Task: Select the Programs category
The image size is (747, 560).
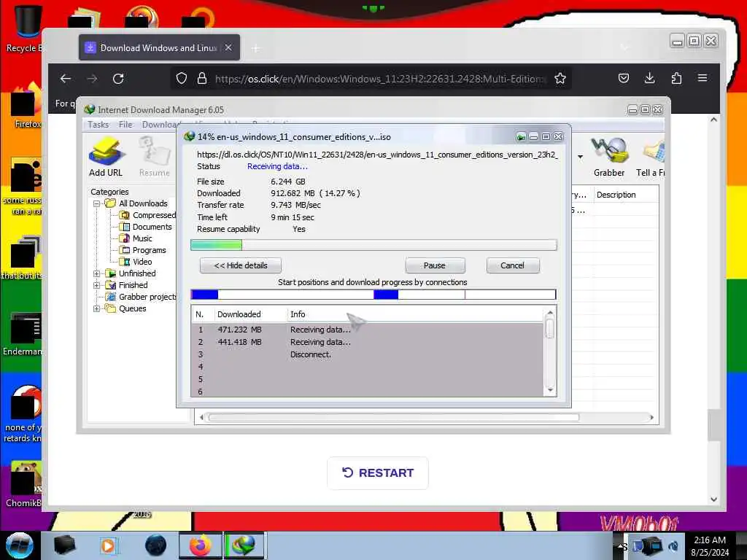Action: click(x=143, y=250)
